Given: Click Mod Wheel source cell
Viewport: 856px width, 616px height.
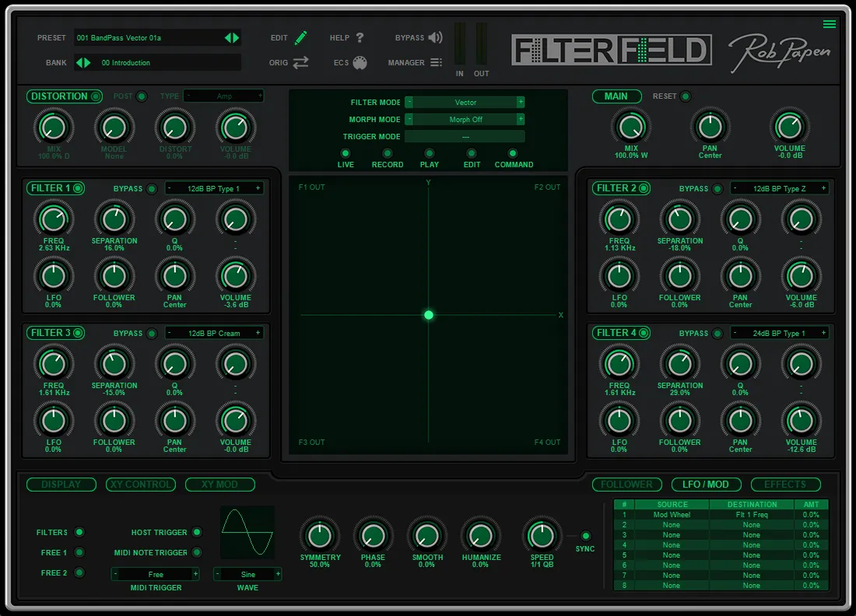Looking at the screenshot, I should click(672, 515).
